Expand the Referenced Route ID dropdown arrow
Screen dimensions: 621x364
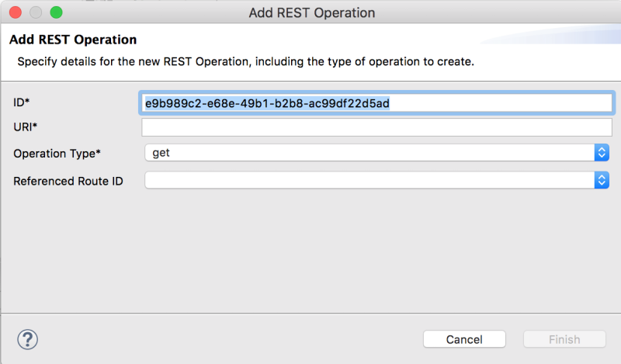point(602,180)
